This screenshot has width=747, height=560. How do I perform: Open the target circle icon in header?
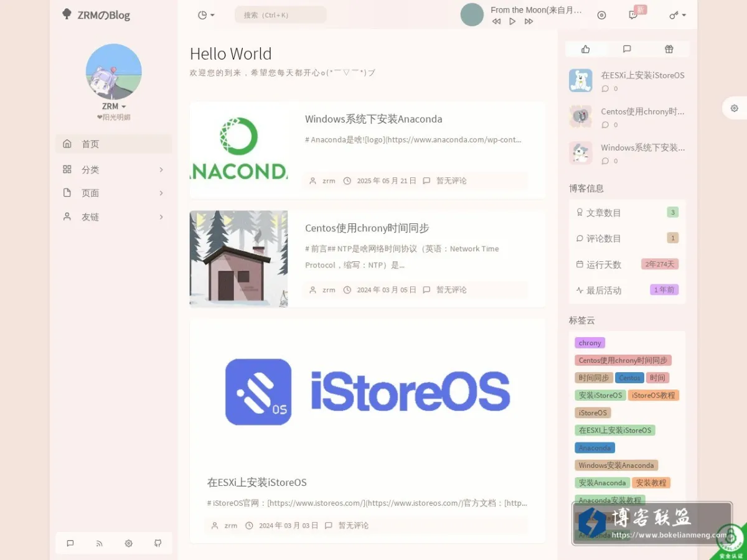click(x=601, y=15)
